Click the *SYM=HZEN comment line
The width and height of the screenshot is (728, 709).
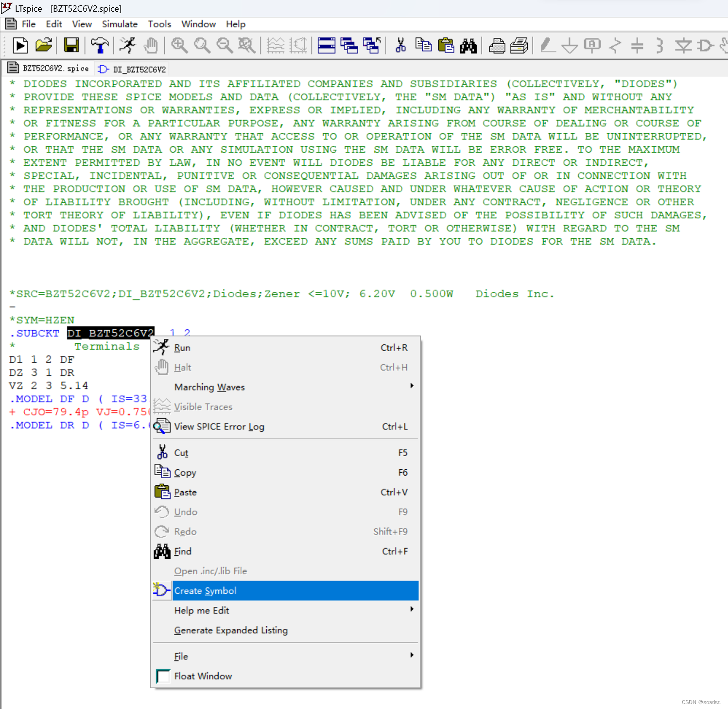[42, 320]
